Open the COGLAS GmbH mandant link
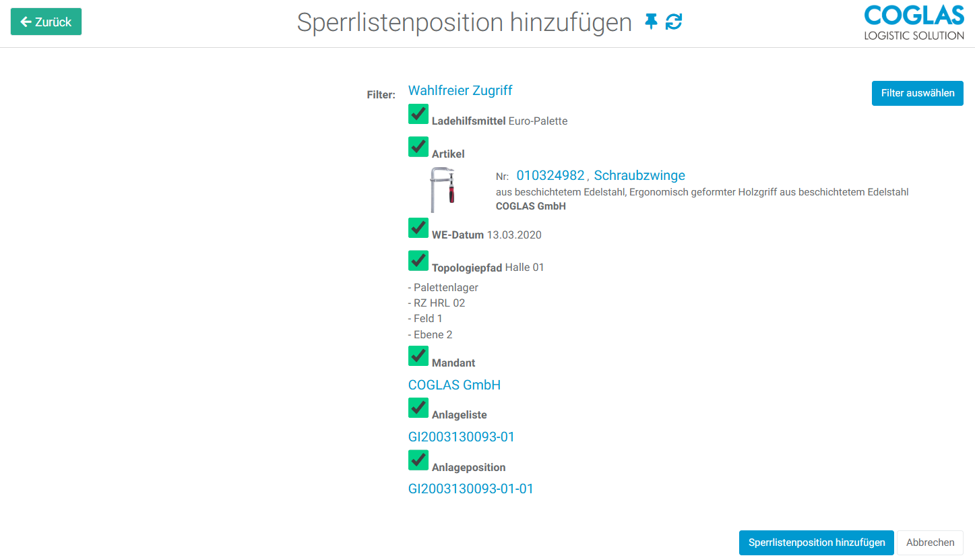 pos(454,385)
